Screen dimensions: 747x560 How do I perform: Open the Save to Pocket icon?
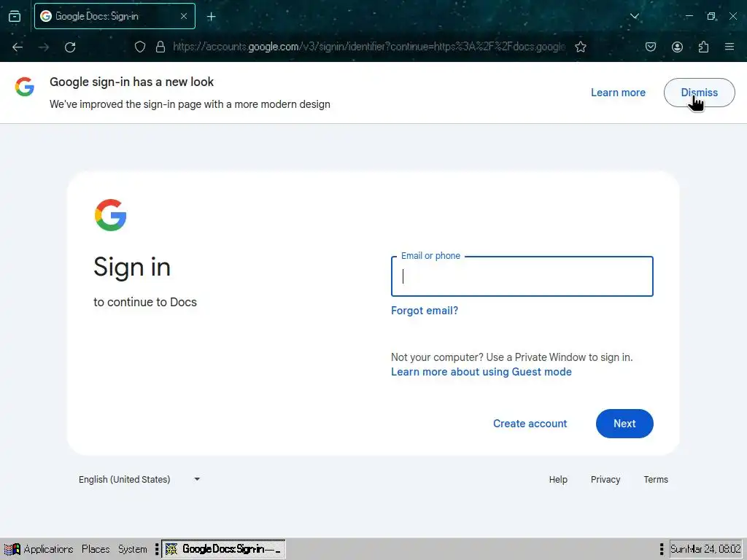pos(651,47)
